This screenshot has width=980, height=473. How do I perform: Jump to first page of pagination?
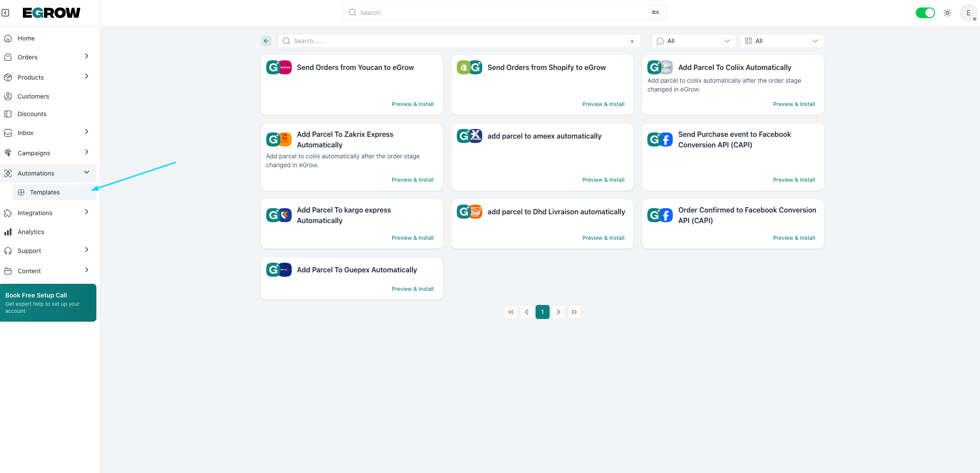[x=511, y=312]
